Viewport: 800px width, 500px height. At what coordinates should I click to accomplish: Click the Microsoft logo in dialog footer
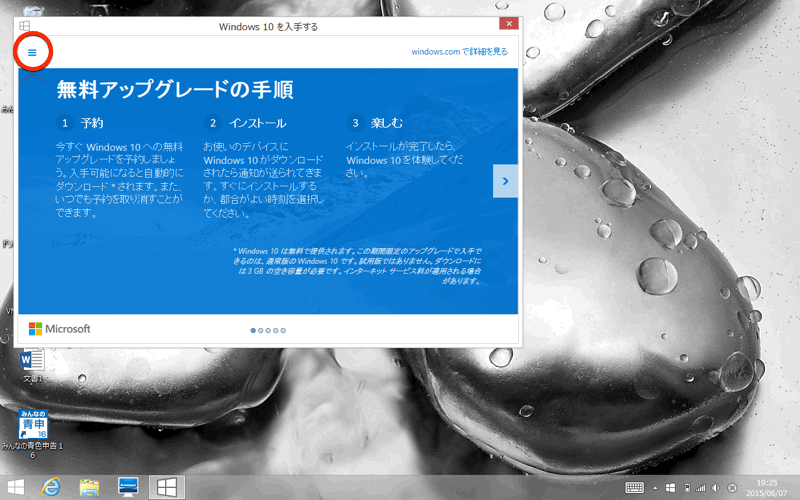(x=60, y=329)
